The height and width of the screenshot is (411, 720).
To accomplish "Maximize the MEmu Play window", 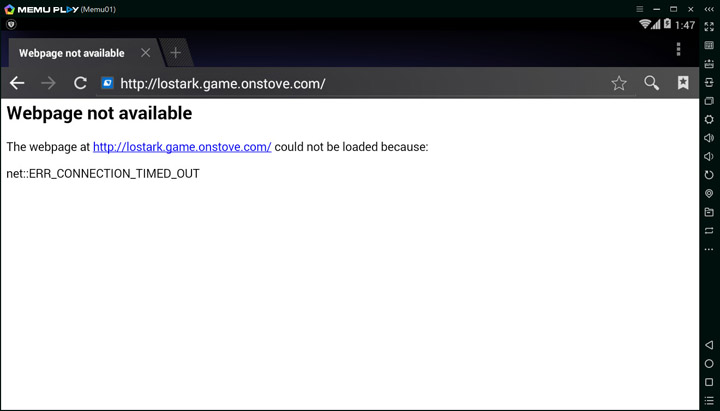I will point(674,9).
